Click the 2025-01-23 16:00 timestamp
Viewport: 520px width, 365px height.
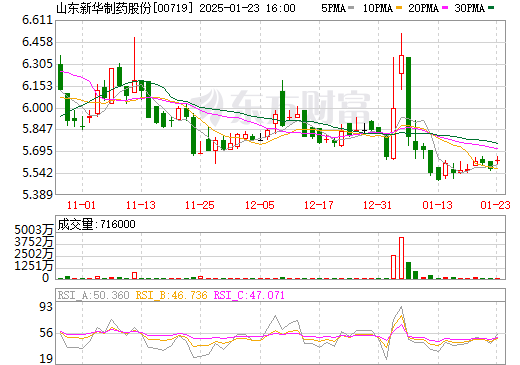(x=247, y=8)
